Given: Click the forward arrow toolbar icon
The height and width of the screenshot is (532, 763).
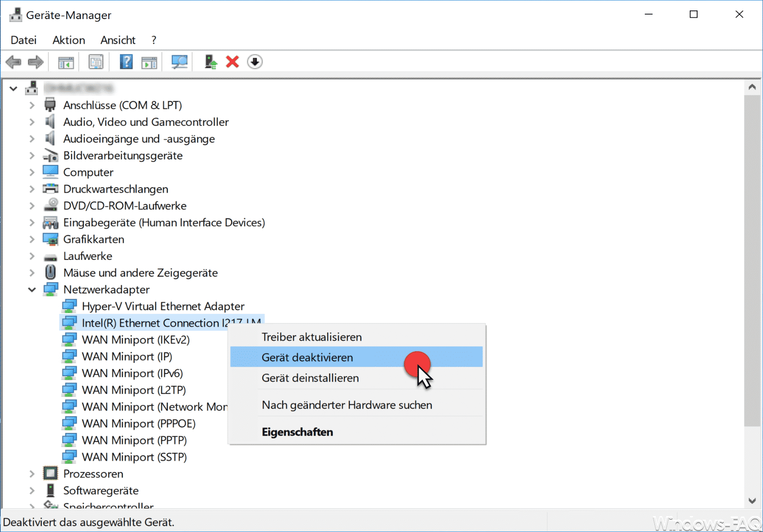Looking at the screenshot, I should [35, 62].
